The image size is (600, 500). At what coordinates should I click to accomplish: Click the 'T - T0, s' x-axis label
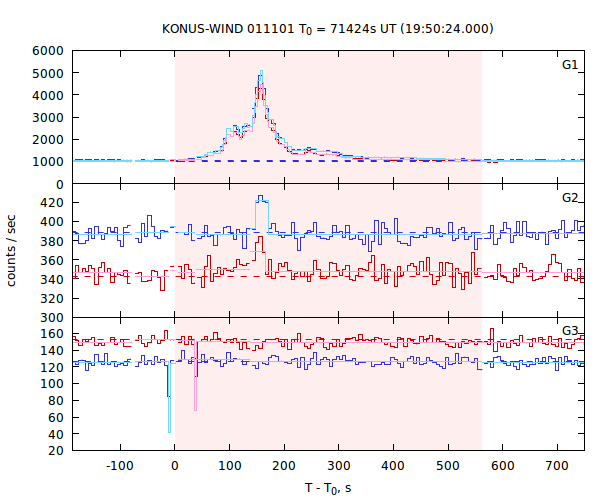pyautogui.click(x=328, y=489)
